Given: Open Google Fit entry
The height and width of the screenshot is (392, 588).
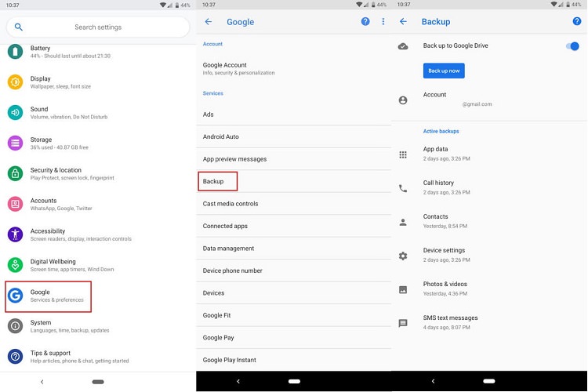Looking at the screenshot, I should coord(294,315).
